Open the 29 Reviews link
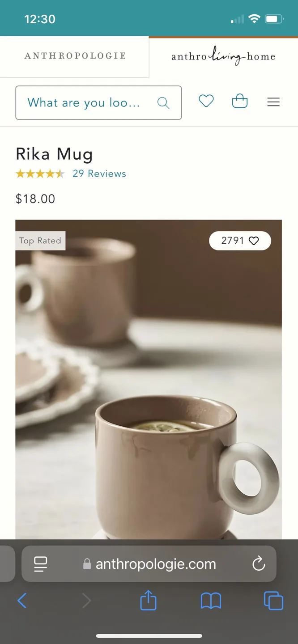This screenshot has width=298, height=644. (x=99, y=174)
